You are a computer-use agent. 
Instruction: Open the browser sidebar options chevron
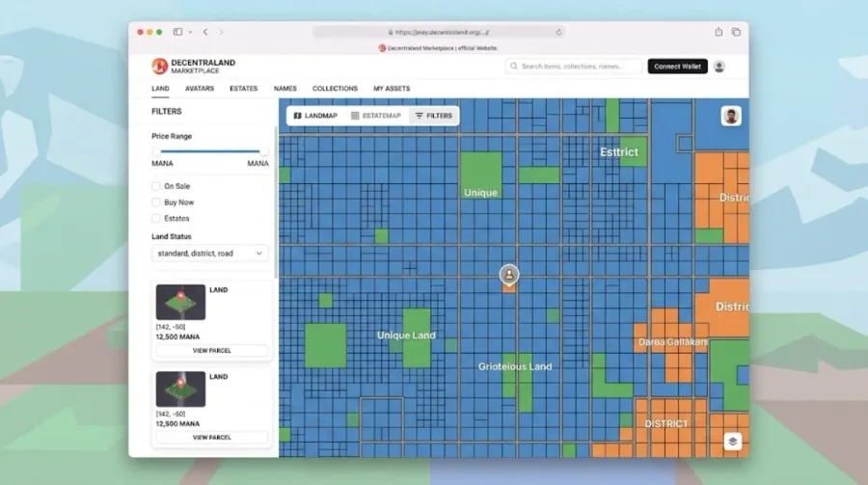click(190, 32)
